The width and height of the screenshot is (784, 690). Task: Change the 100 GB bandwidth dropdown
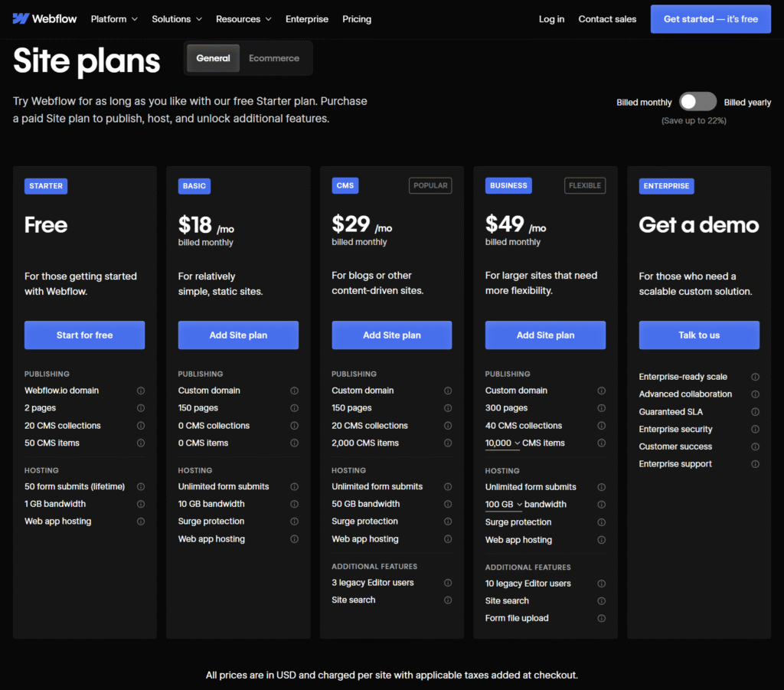point(504,505)
